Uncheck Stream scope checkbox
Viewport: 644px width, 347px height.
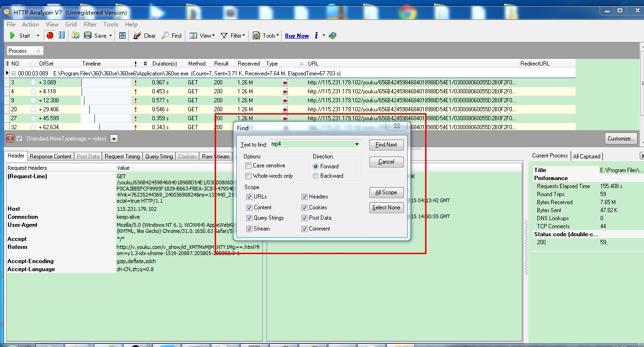250,229
